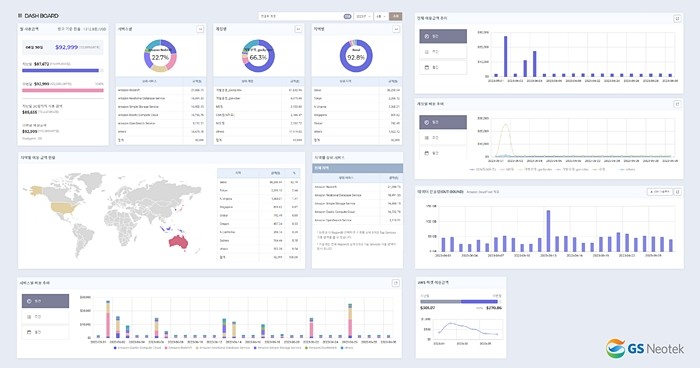The height and width of the screenshot is (368, 700).
Task: Click the expand icon on the service donut card
Action: 200,29
